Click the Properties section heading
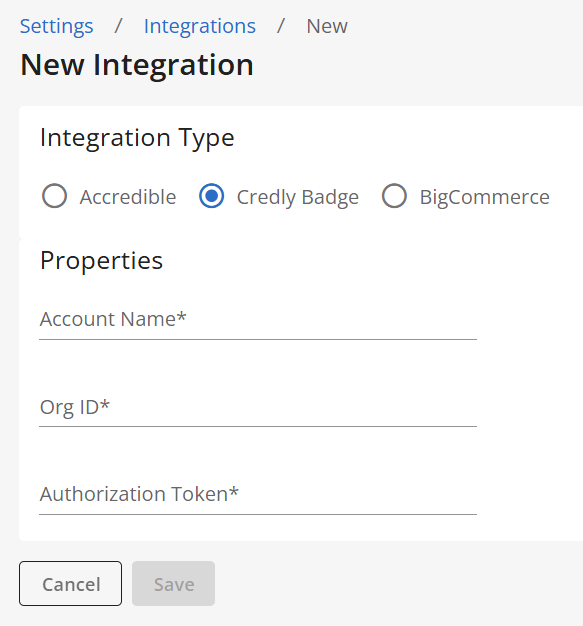Screen dimensions: 583x626 point(101,261)
